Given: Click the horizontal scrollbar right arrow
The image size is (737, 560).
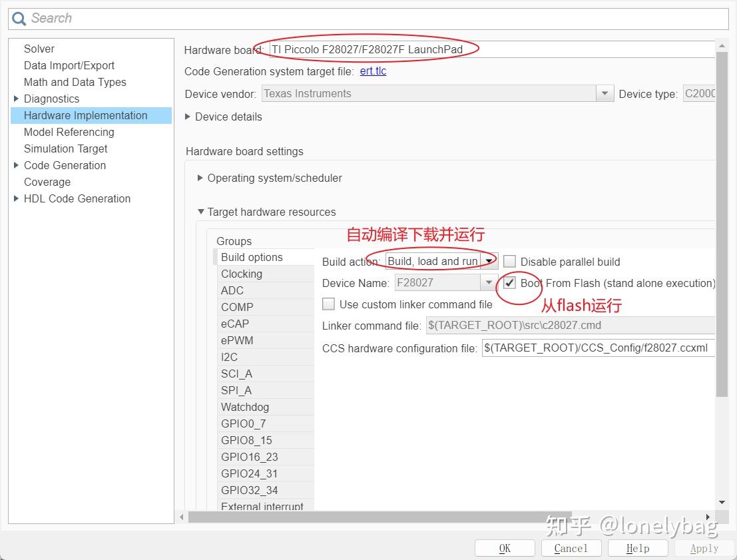Looking at the screenshot, I should pyautogui.click(x=708, y=517).
